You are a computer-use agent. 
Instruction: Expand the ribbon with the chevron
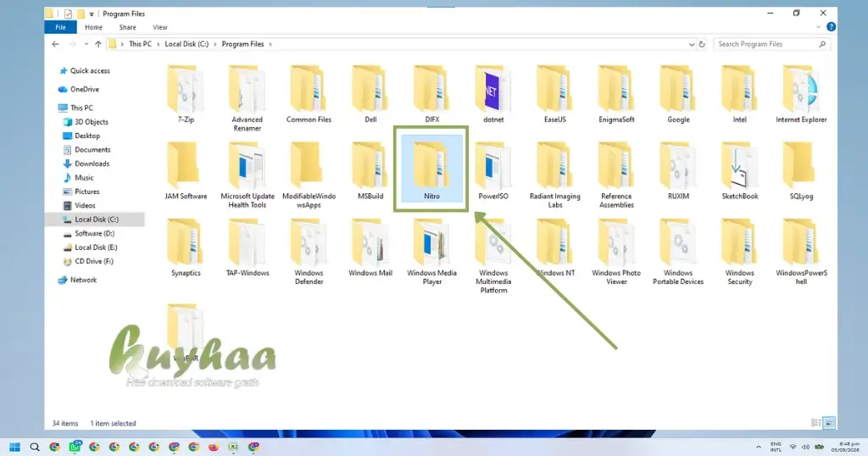pyautogui.click(x=818, y=27)
